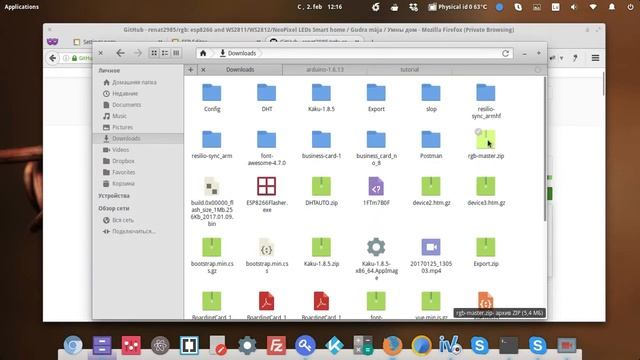640x360 pixels.
Task: Switch to the tutorial tab
Action: click(409, 70)
